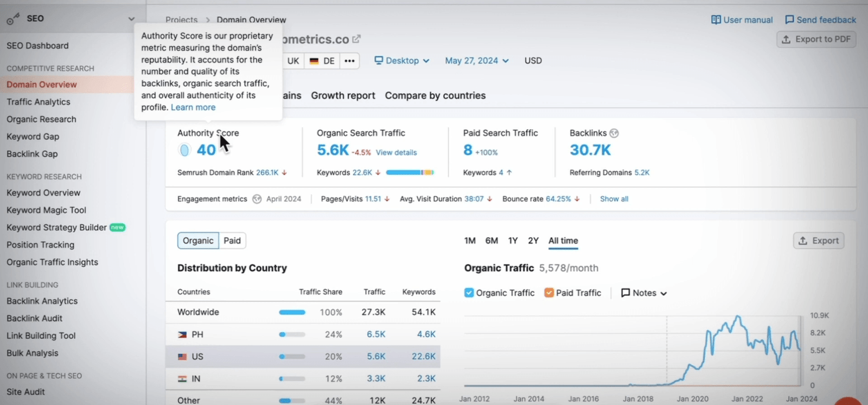868x405 pixels.
Task: Open the User manual
Action: [x=748, y=20]
